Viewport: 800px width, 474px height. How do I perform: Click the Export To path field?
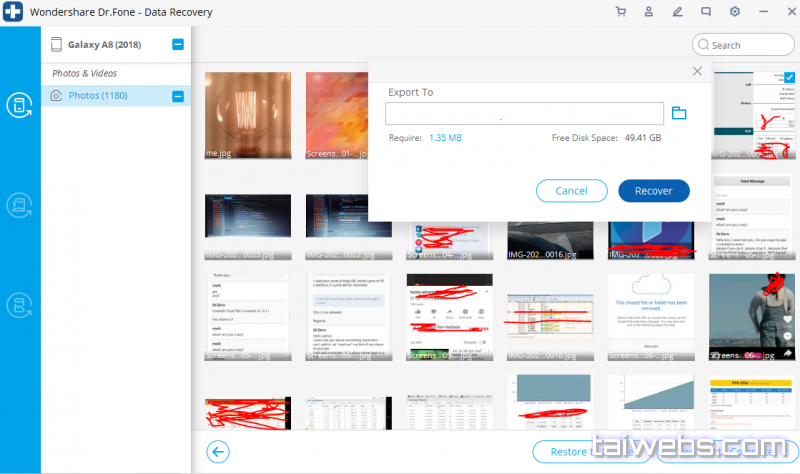[525, 113]
